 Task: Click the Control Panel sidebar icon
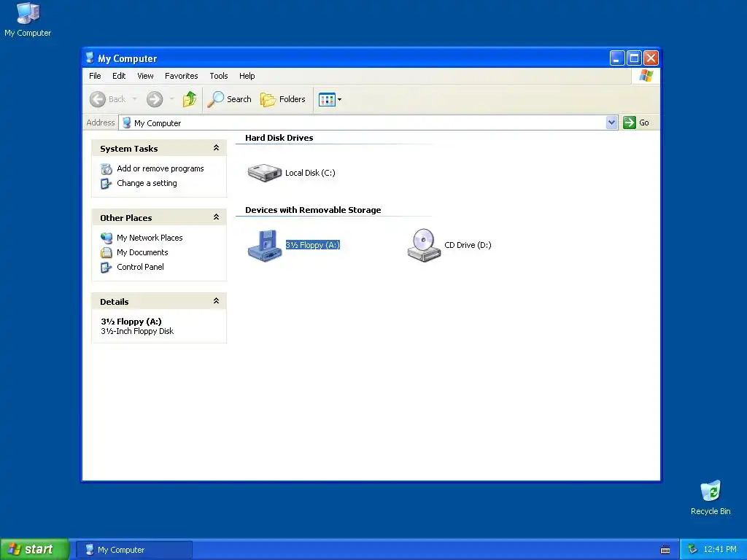pos(107,267)
